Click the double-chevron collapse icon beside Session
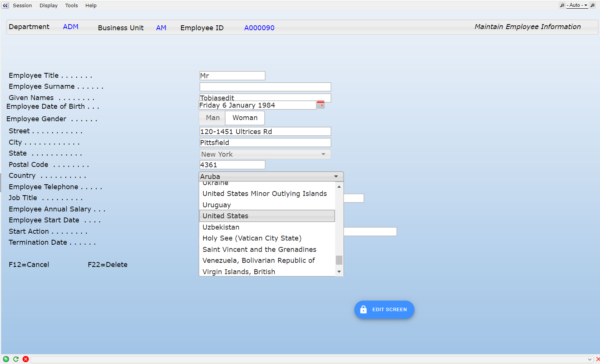 pyautogui.click(x=5, y=6)
